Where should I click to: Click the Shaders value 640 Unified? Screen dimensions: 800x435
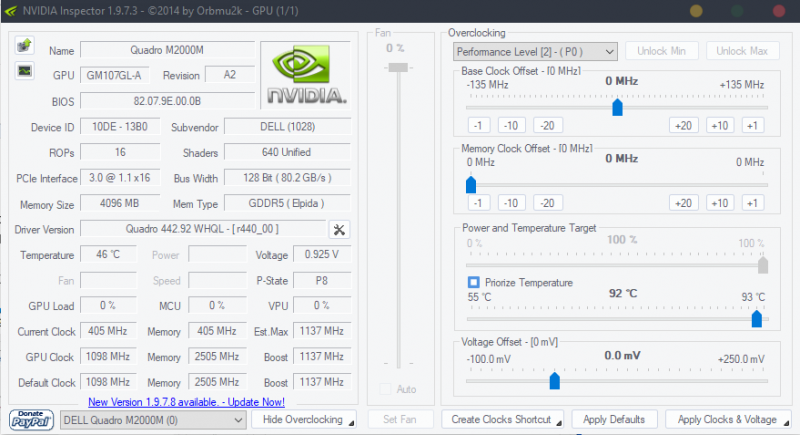tap(287, 152)
